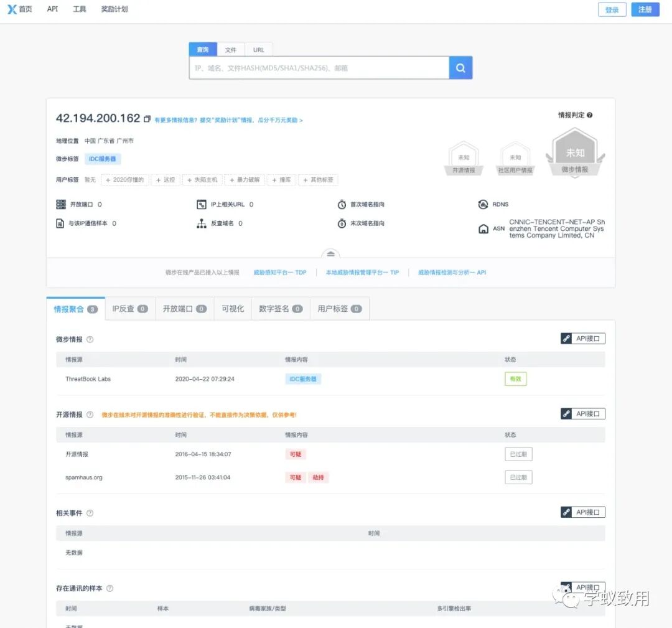Click the RDNS icon
This screenshot has width=672, height=628.
tap(483, 205)
